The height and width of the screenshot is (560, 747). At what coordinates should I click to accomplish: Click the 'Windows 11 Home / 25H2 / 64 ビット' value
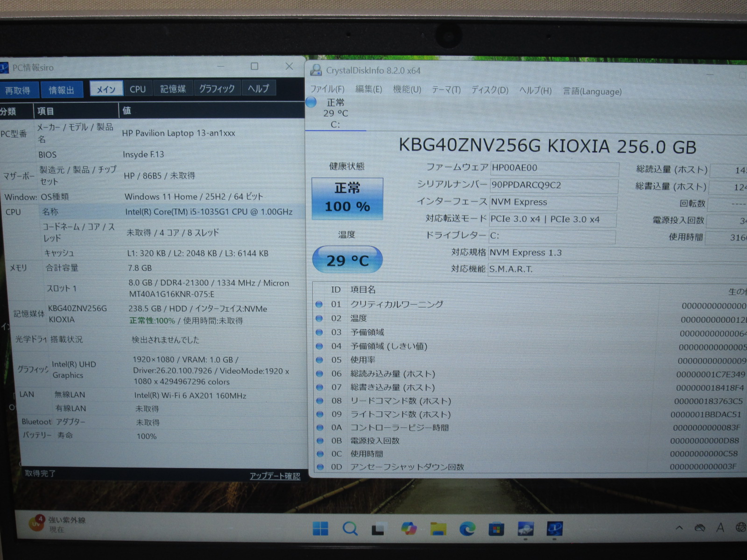point(194,196)
